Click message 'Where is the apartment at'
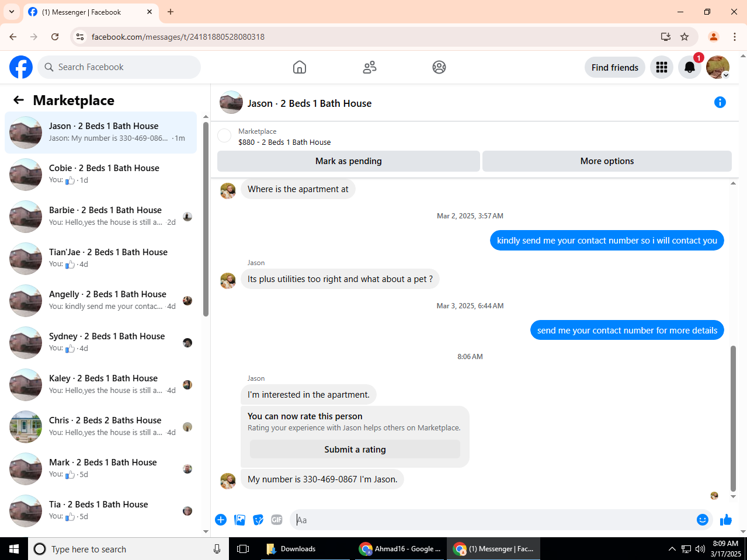747x560 pixels. 298,189
